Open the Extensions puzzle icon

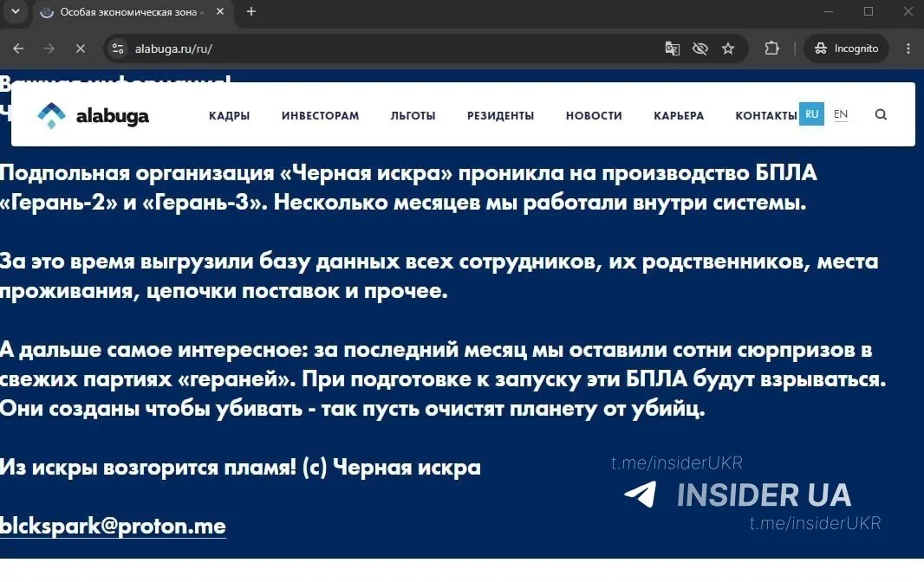click(772, 48)
